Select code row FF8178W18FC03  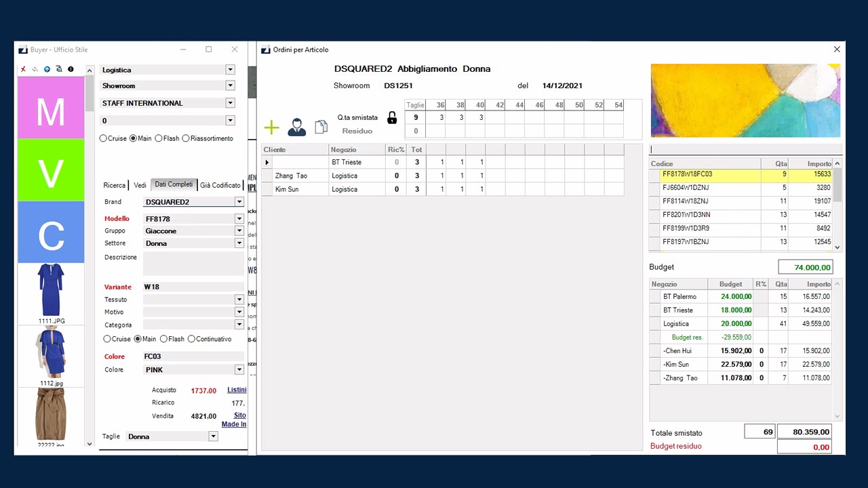(741, 174)
